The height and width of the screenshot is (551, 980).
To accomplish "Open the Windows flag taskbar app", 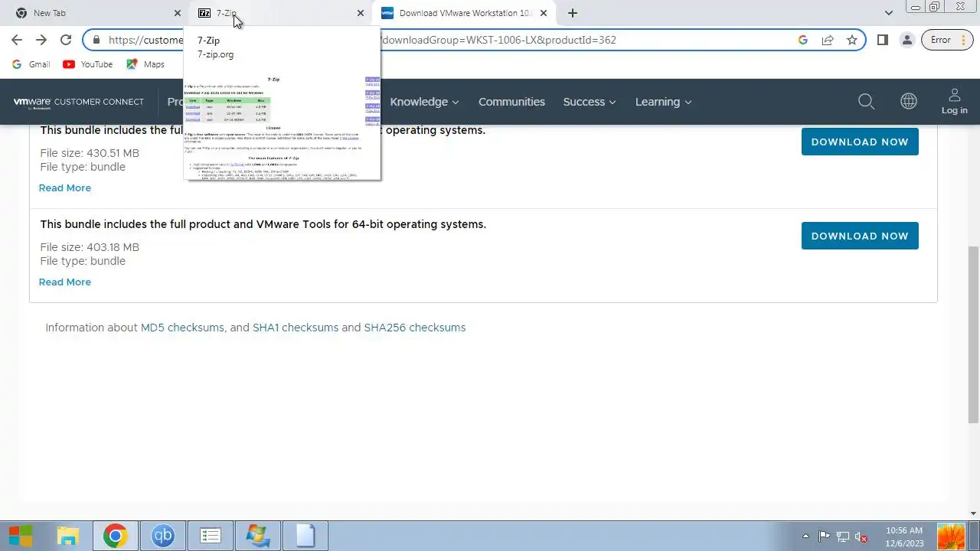I will [x=258, y=536].
